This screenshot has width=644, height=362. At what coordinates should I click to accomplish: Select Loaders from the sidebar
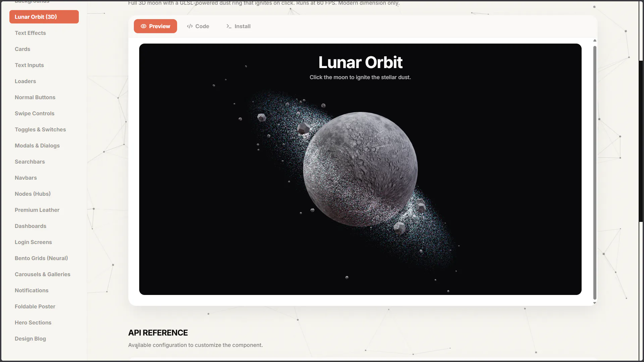click(x=44, y=81)
